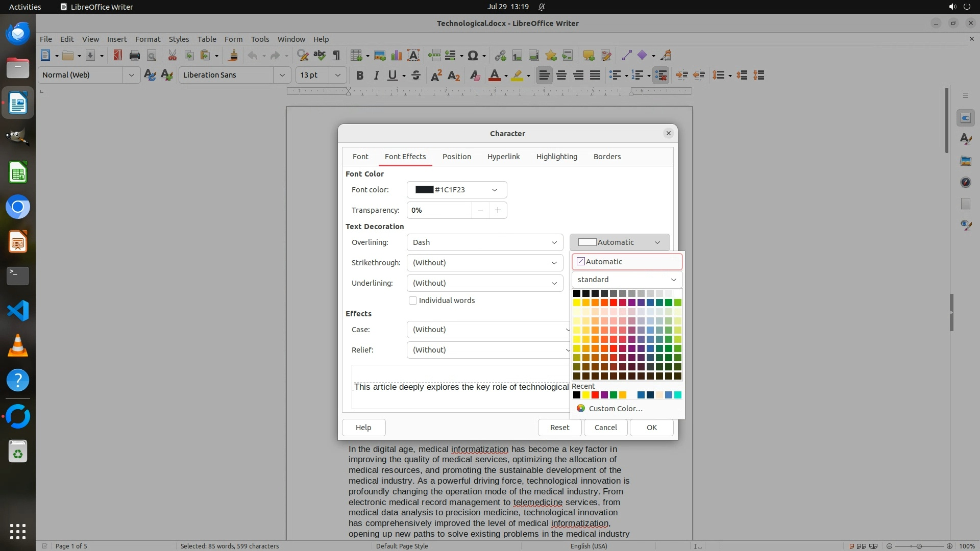Click the Strikethrough toolbar icon
The width and height of the screenshot is (980, 551).
(415, 76)
